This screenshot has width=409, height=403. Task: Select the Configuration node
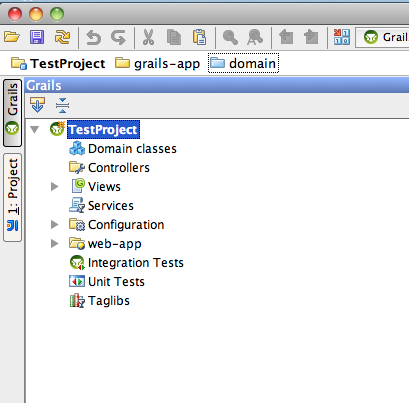coord(126,225)
